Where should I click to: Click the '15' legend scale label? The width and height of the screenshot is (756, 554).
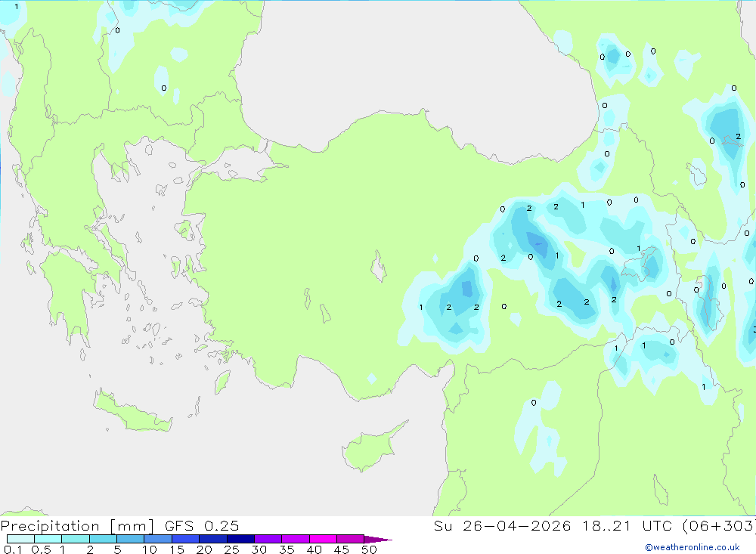coord(177,549)
